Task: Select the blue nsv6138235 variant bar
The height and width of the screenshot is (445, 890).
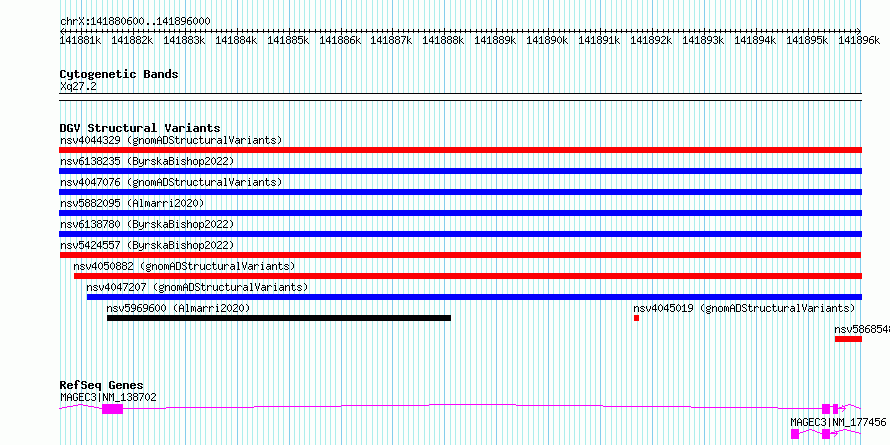Action: coord(460,171)
